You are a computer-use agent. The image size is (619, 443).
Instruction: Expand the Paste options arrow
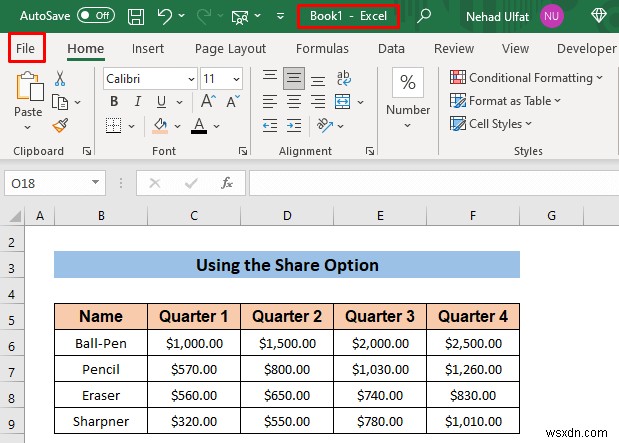point(27,127)
